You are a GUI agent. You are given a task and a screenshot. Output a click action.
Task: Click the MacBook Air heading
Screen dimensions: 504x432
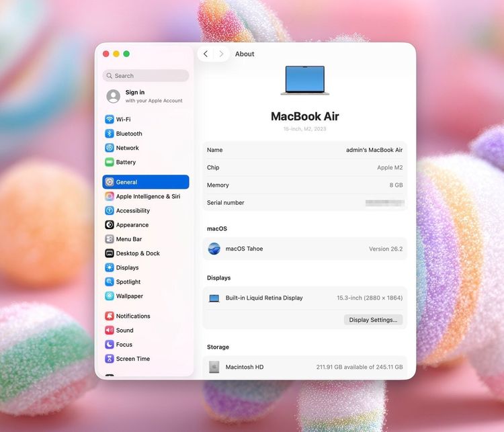coord(304,116)
